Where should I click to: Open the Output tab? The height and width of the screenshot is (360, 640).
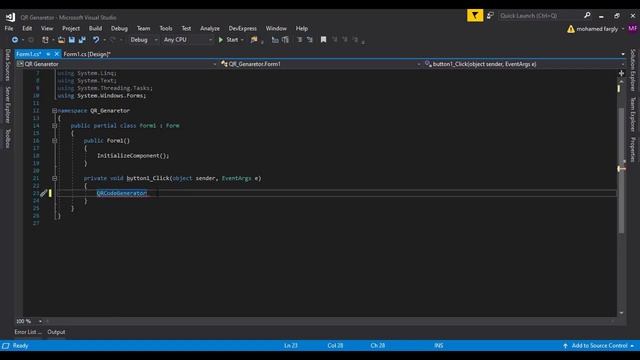[56, 332]
